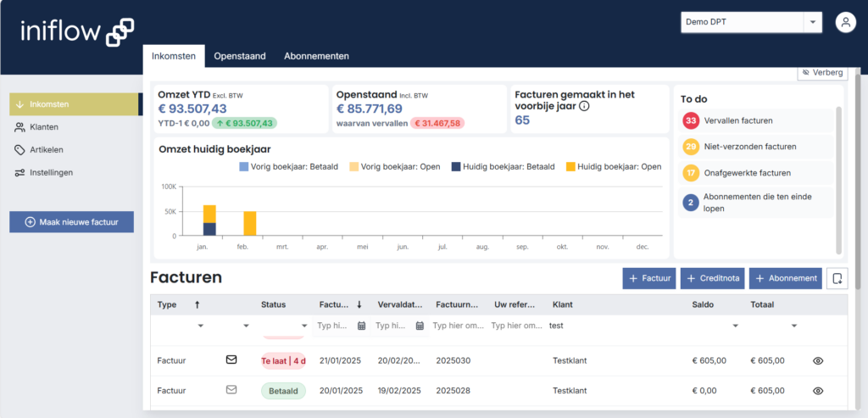
Task: Click red badge 33 for Vervallen facturen
Action: [690, 120]
